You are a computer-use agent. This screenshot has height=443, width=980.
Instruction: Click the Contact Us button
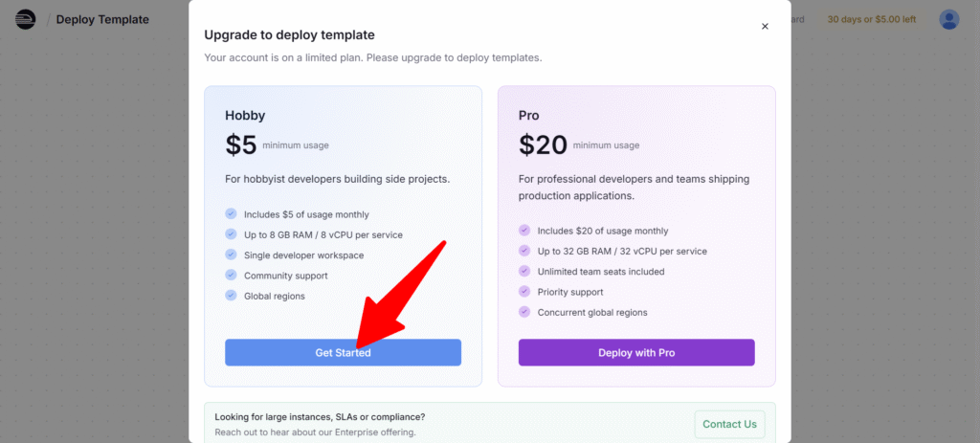click(729, 424)
